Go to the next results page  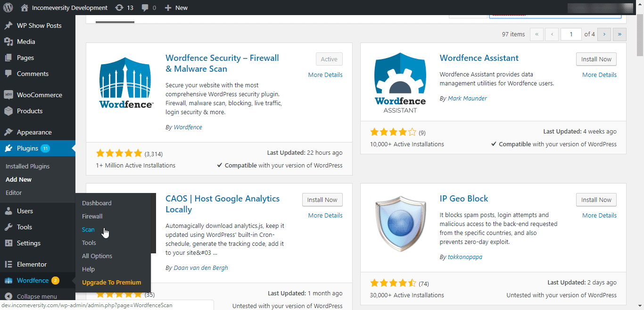click(x=604, y=34)
